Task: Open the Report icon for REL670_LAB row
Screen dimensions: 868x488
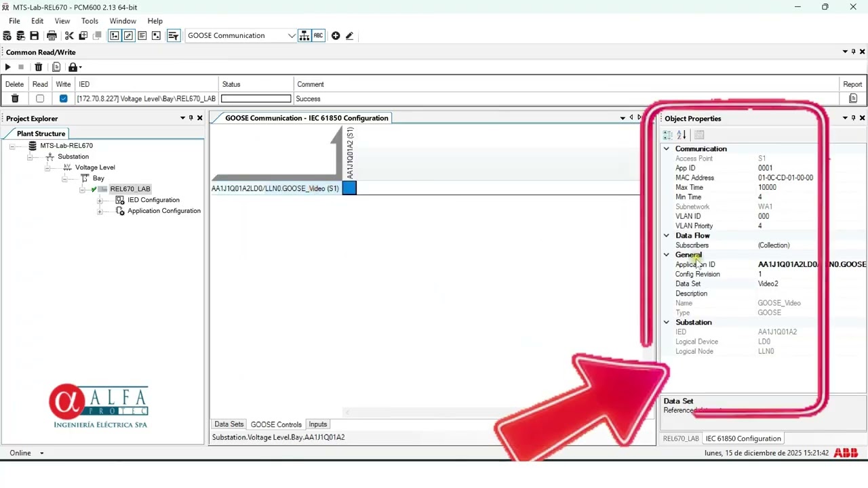Action: click(x=853, y=99)
